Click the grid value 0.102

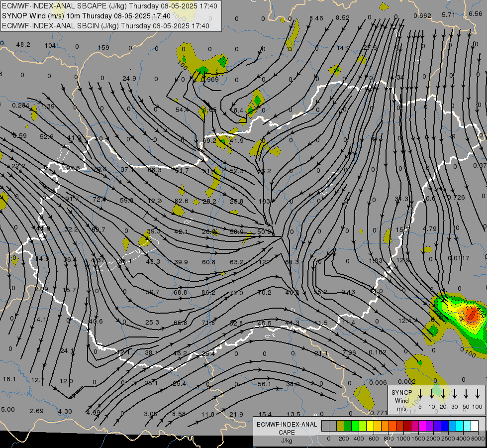coord(378,352)
